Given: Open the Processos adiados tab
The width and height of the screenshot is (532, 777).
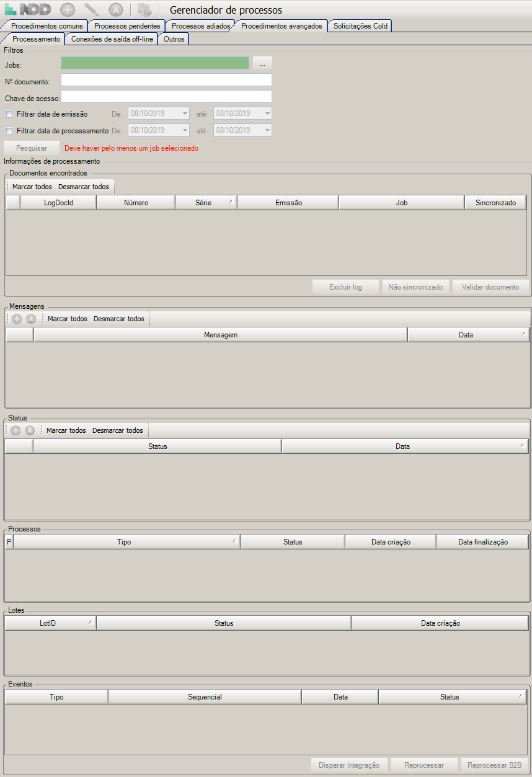Looking at the screenshot, I should point(200,26).
